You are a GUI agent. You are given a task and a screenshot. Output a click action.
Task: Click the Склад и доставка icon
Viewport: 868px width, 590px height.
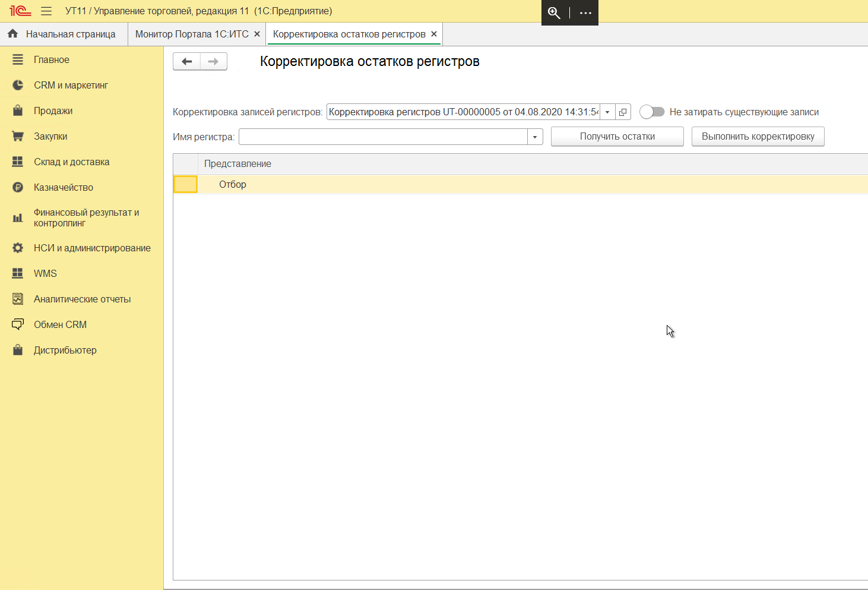[18, 162]
